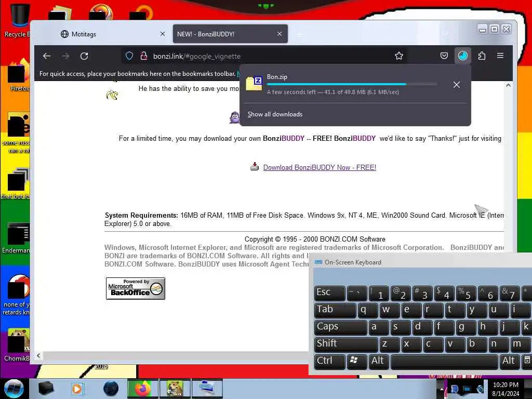Click the network tray icon
Screen dimensions: 532x399
pos(467,389)
